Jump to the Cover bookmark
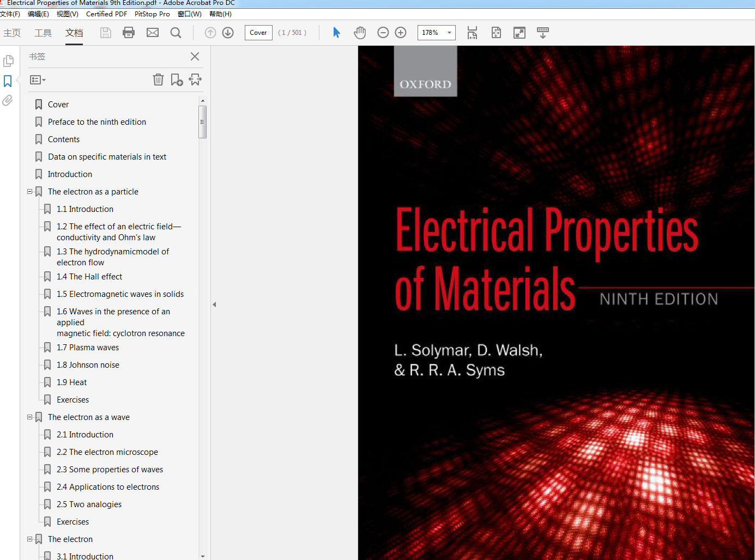Viewport: 755px width, 560px height. point(58,105)
